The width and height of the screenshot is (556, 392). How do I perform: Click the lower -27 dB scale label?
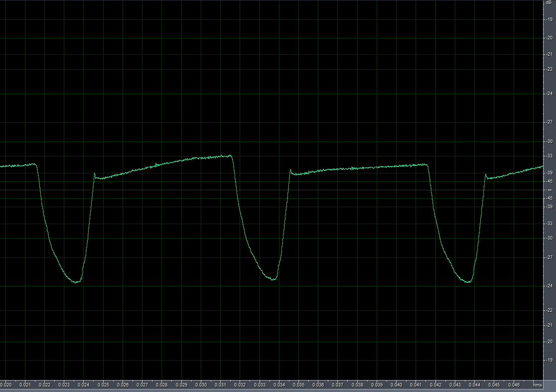coord(549,257)
